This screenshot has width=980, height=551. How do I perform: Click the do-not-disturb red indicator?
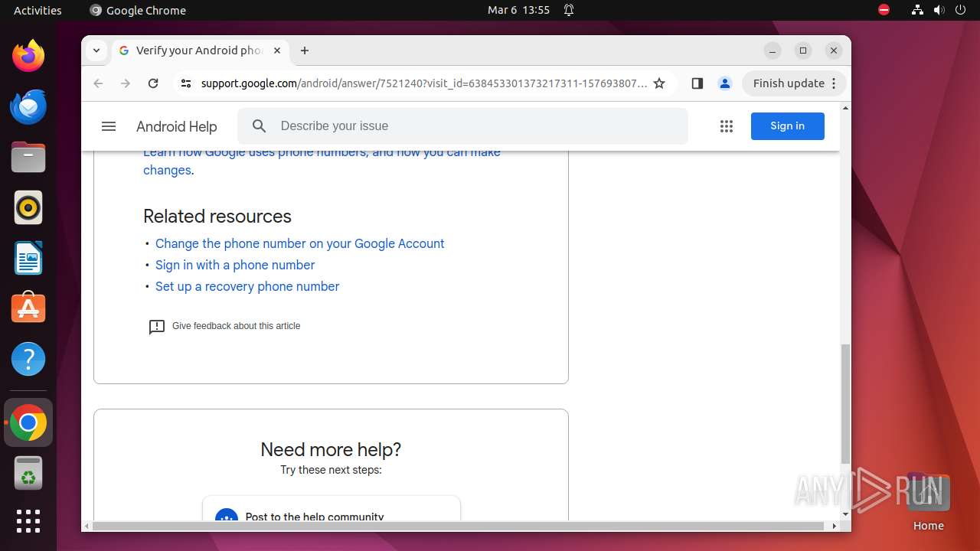pyautogui.click(x=884, y=10)
